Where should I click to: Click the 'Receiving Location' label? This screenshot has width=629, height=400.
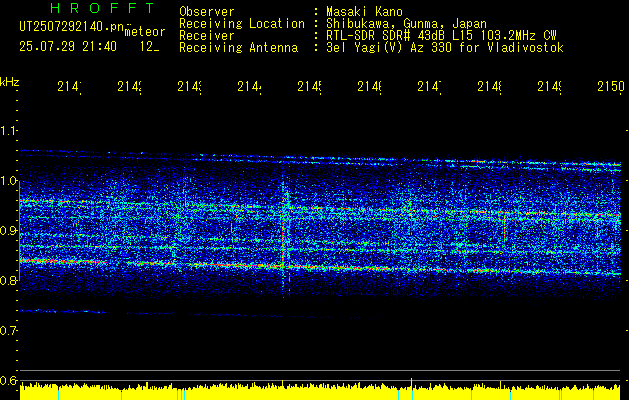[x=242, y=24]
